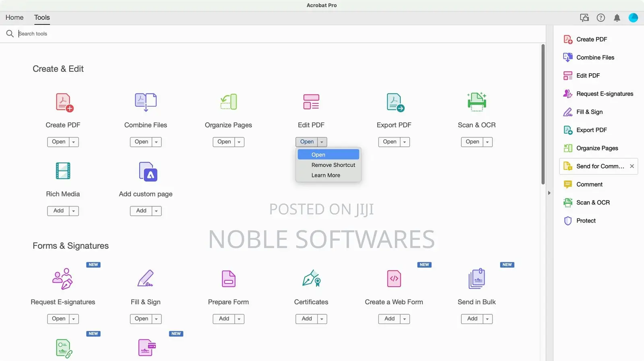The height and width of the screenshot is (361, 644).
Task: Click the Send in Bulk icon
Action: [477, 278]
